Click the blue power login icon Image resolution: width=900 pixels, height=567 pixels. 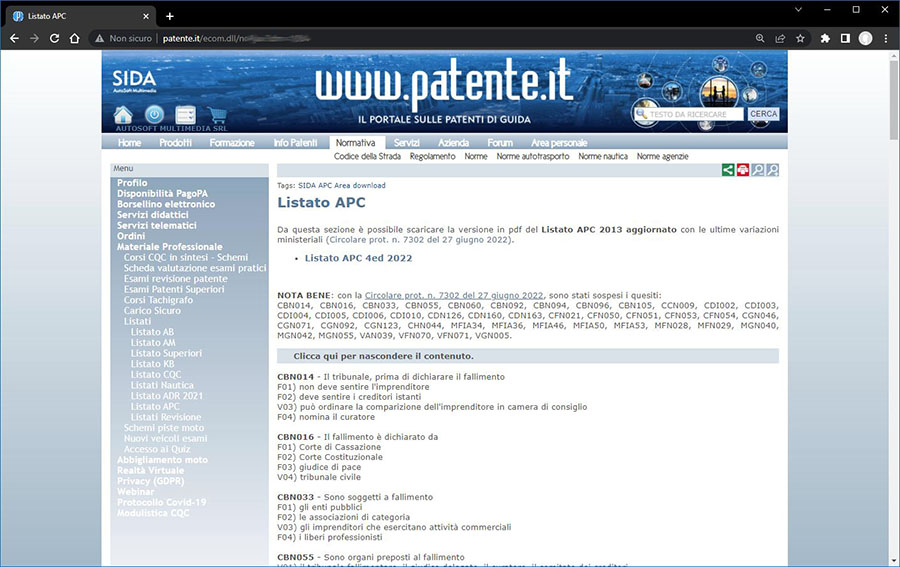[154, 114]
